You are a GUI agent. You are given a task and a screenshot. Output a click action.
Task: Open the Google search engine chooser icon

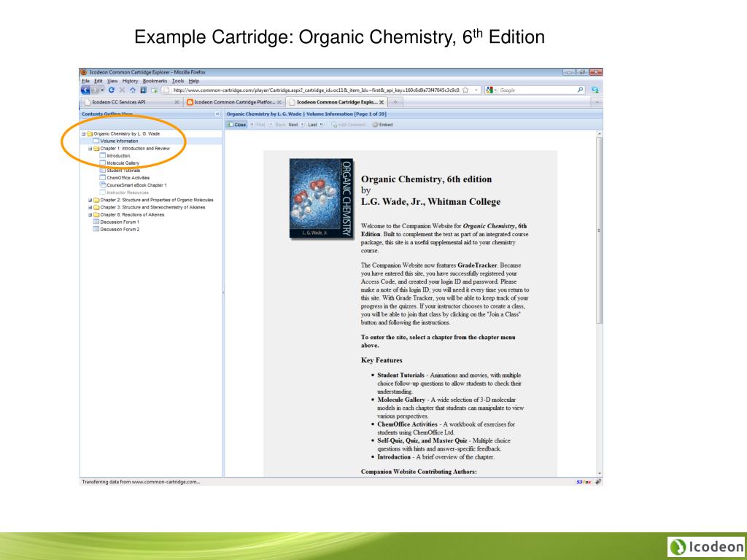(489, 90)
